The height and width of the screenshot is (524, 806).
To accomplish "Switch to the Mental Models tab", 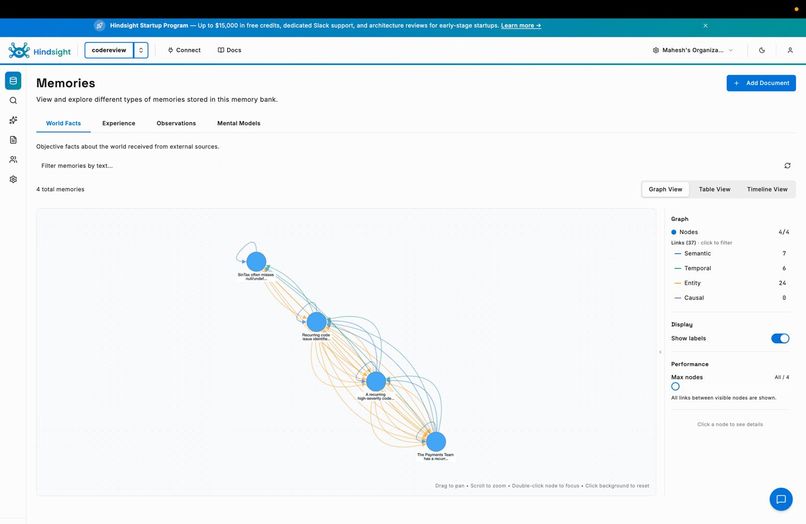I will coord(239,123).
